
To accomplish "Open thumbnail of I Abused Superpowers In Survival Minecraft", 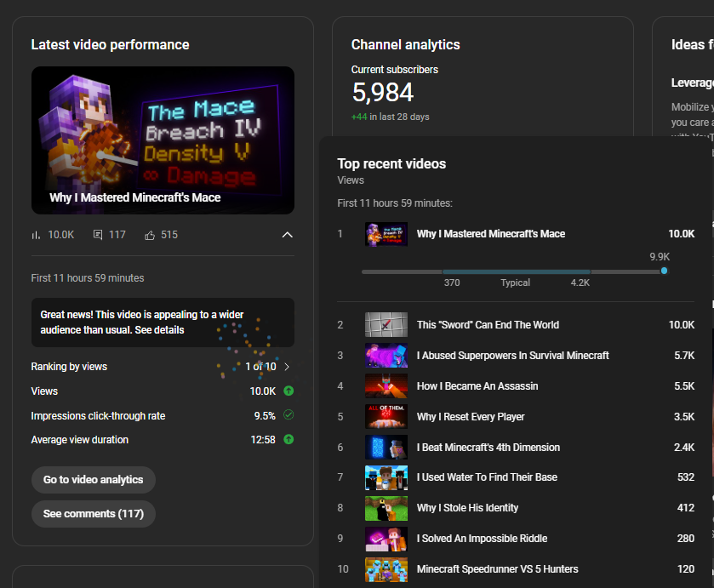I will point(386,355).
